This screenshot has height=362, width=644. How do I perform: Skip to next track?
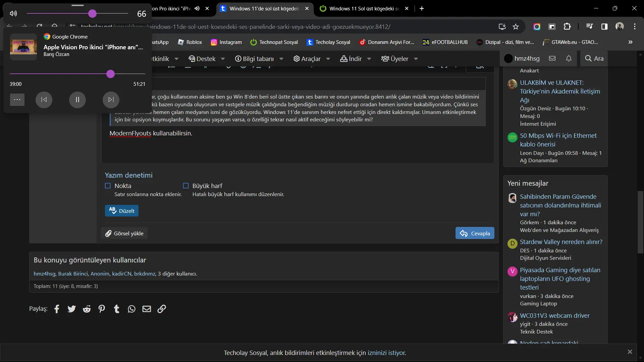coord(111,100)
